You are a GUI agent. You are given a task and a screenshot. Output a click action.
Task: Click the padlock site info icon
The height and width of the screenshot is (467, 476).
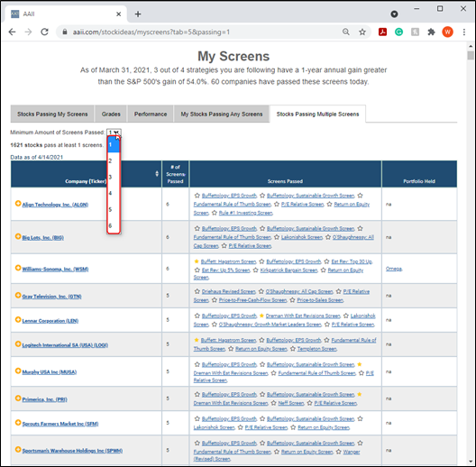pos(65,32)
